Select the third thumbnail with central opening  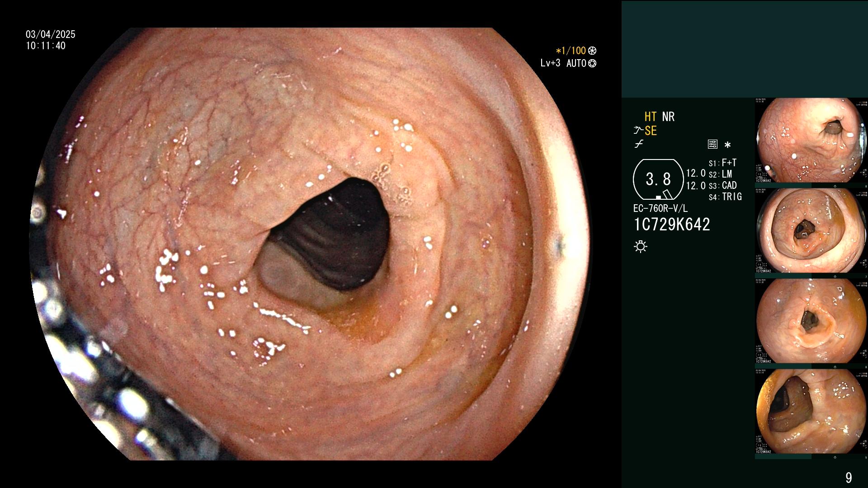point(811,321)
